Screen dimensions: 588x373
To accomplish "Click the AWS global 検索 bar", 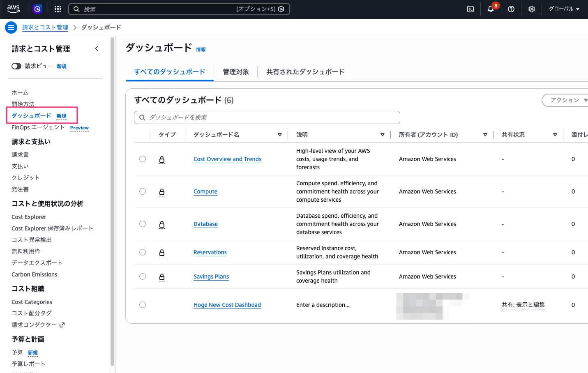I will 179,9.
